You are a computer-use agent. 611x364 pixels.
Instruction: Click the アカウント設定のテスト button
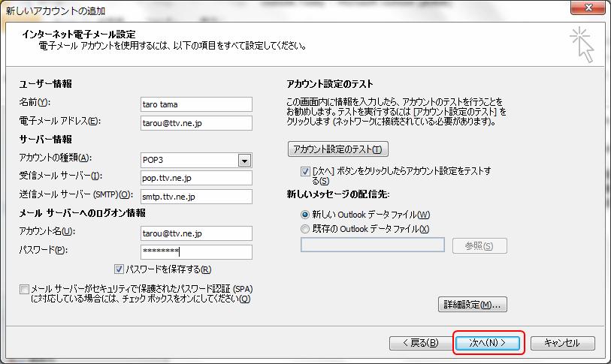click(338, 149)
